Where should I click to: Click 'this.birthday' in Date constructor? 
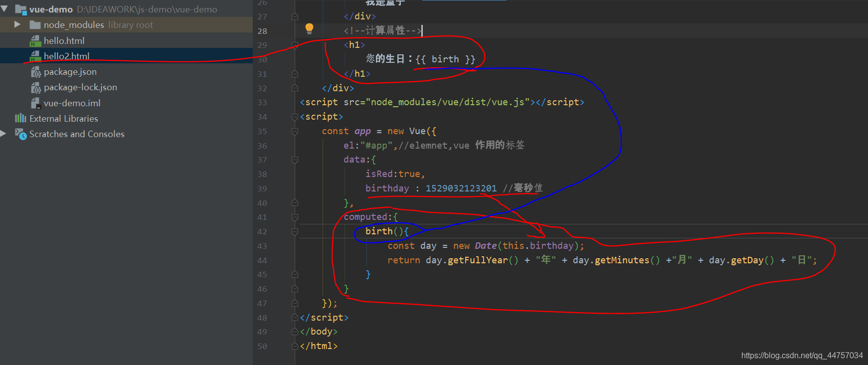pos(538,246)
